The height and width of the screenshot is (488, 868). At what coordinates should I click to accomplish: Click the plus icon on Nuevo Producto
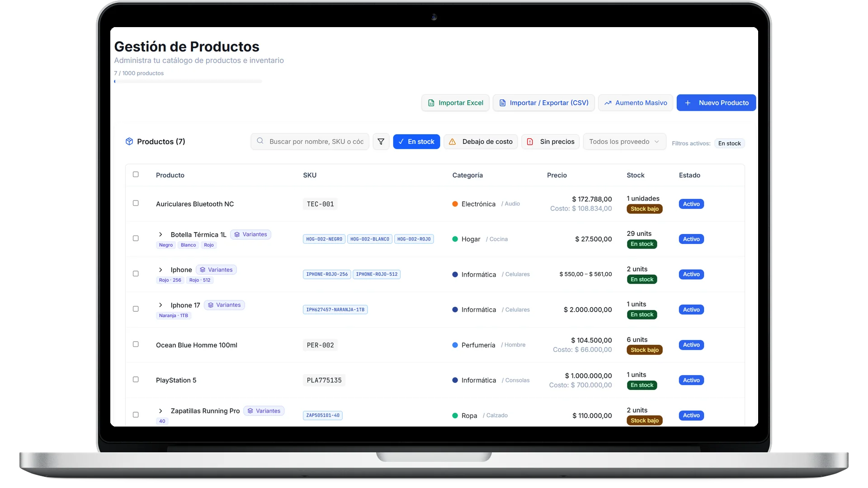tap(687, 103)
